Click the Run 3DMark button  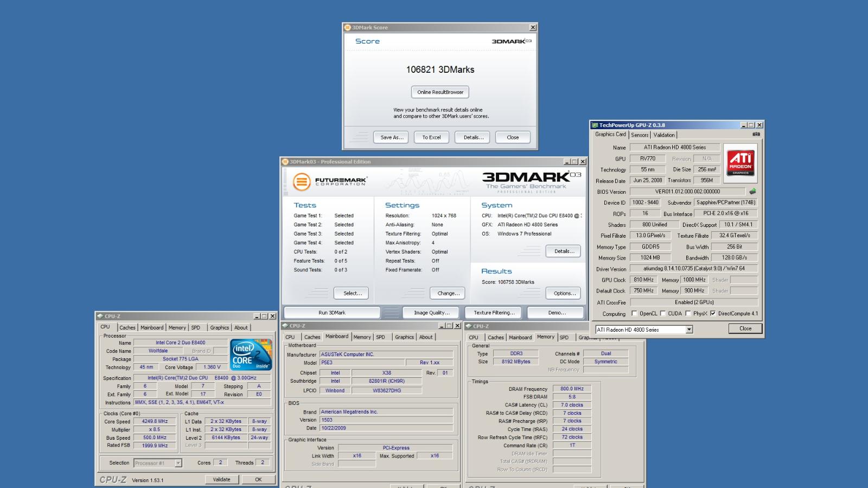[x=332, y=313]
